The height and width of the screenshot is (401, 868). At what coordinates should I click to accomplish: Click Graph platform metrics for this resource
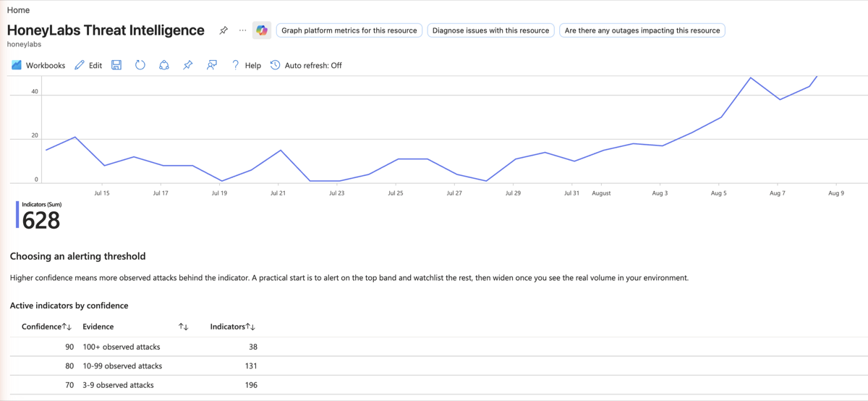349,30
